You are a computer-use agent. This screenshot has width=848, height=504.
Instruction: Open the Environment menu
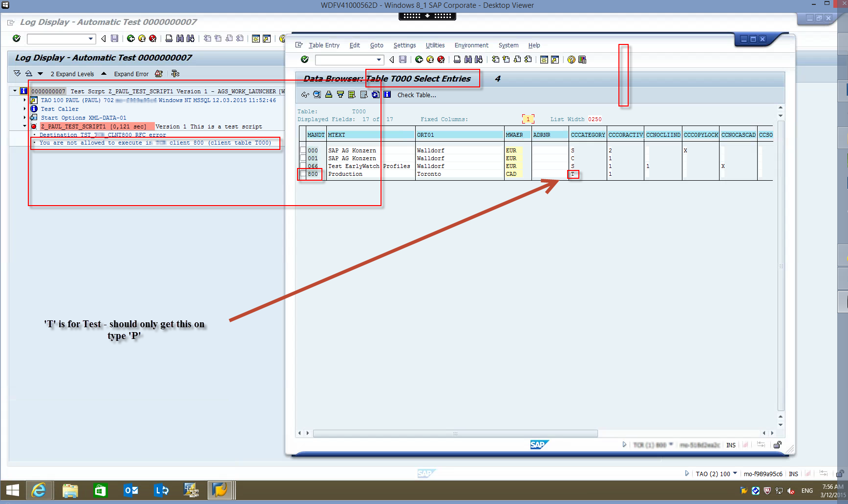[471, 45]
